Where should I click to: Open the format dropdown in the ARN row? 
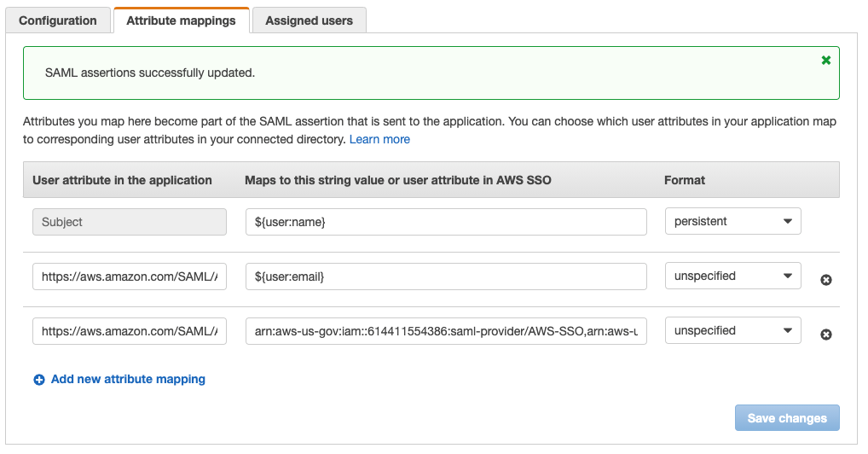pos(732,331)
